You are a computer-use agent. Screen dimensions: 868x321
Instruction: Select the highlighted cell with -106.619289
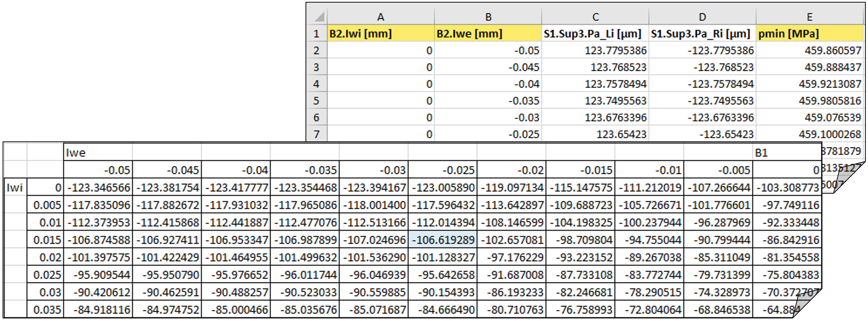pyautogui.click(x=443, y=240)
